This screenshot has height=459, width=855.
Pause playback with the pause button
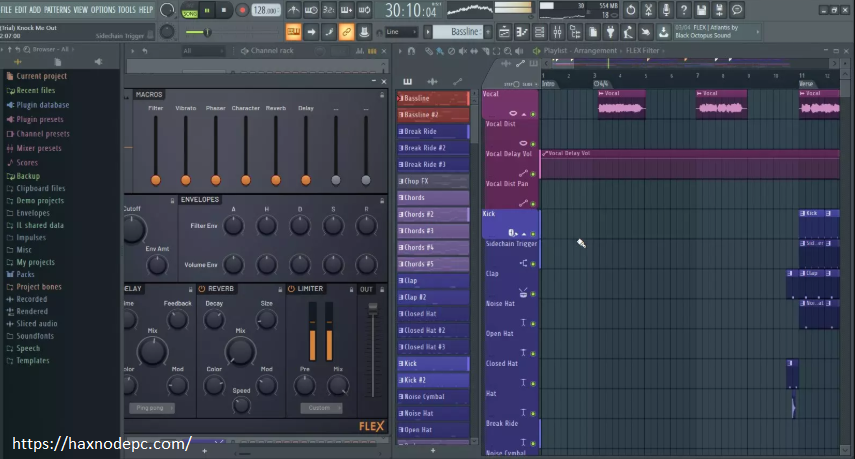click(207, 10)
